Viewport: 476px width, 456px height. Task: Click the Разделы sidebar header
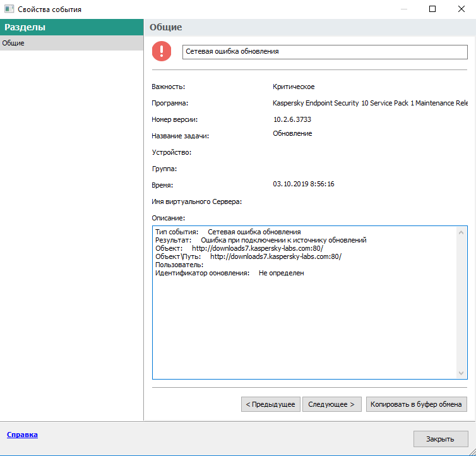71,27
